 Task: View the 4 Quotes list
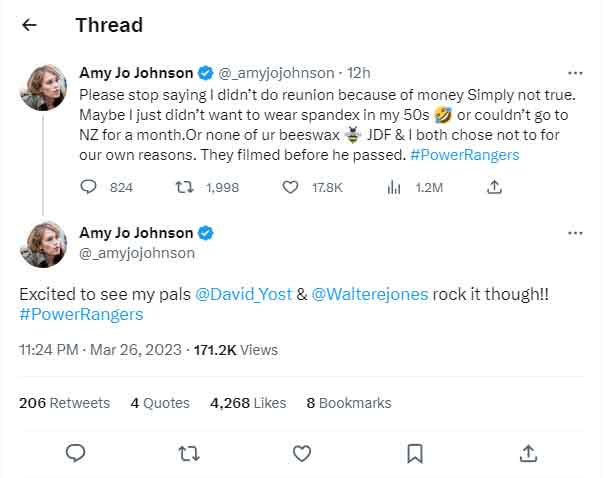[160, 403]
